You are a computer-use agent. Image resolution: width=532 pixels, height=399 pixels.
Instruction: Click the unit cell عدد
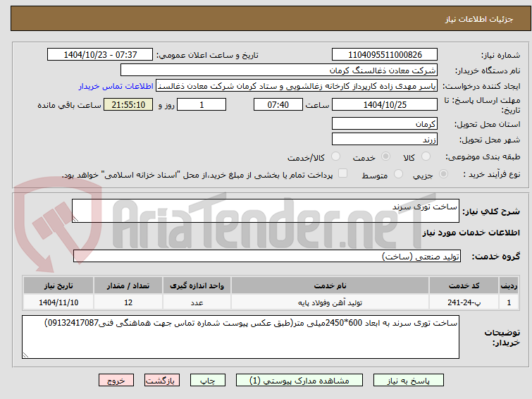(197, 302)
